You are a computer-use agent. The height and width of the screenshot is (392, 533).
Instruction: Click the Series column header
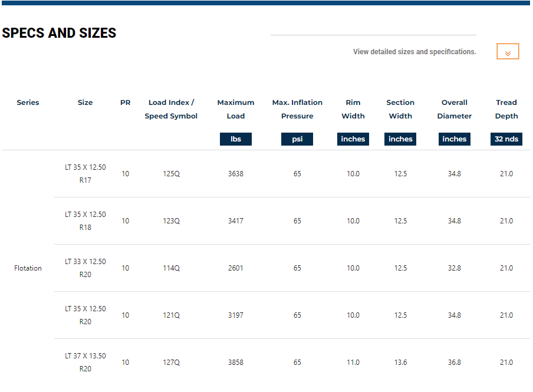click(28, 103)
